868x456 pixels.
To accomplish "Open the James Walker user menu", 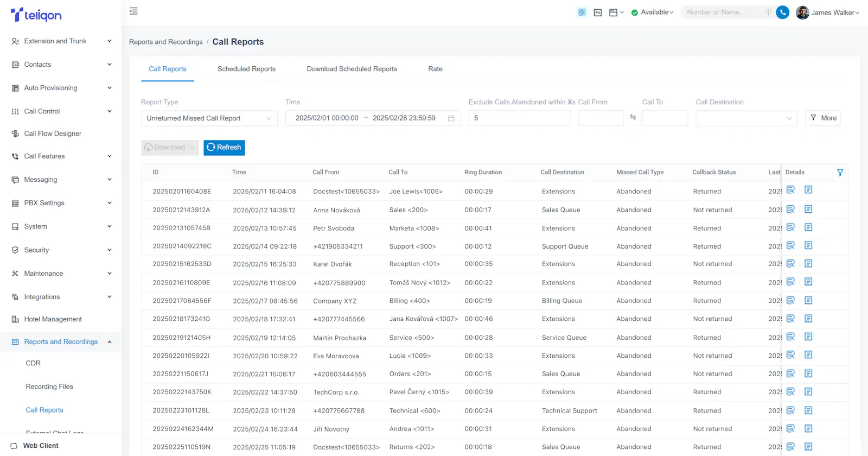I will (x=828, y=12).
